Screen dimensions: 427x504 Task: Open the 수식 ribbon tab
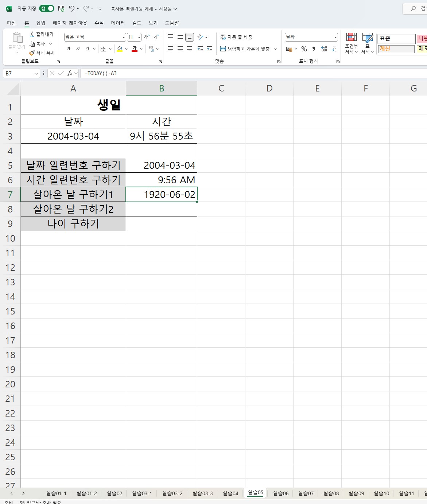pos(99,23)
